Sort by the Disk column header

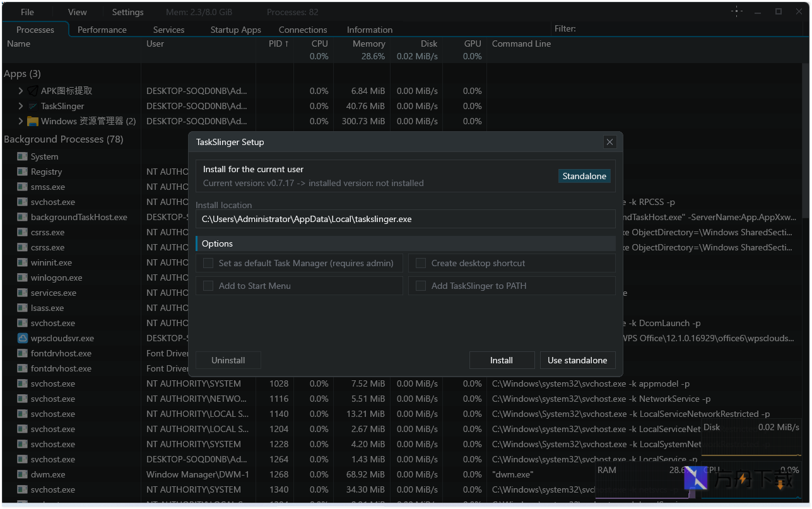429,44
